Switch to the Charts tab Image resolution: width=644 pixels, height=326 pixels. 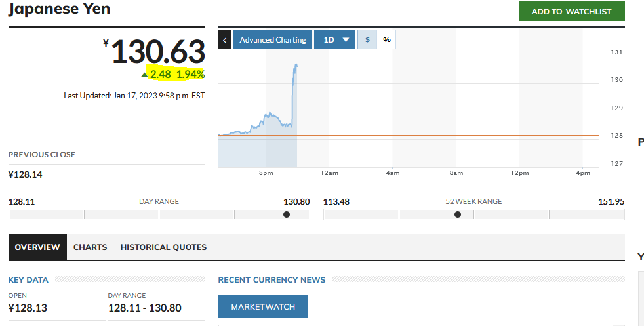(91, 247)
